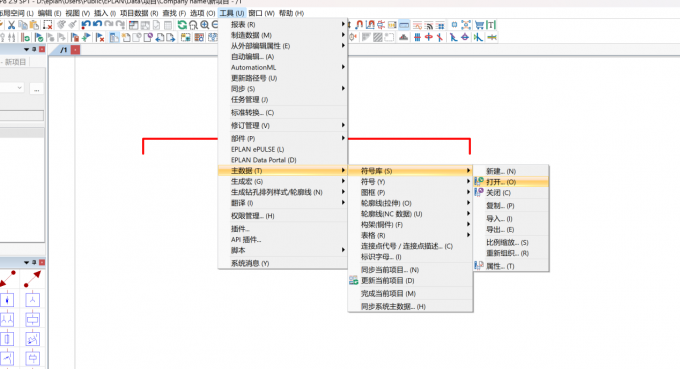Toggle the magnet snap icon in toolbar

[x=359, y=25]
